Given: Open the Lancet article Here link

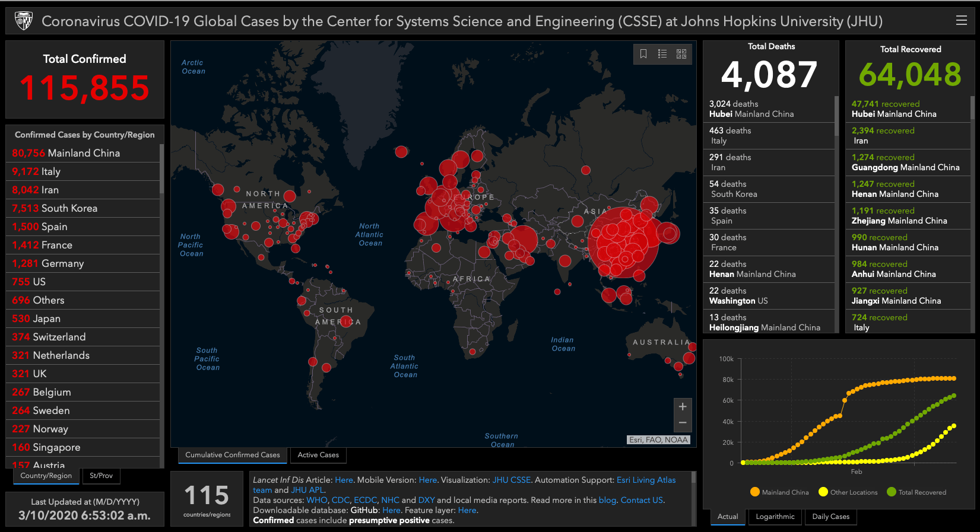Looking at the screenshot, I should (344, 480).
